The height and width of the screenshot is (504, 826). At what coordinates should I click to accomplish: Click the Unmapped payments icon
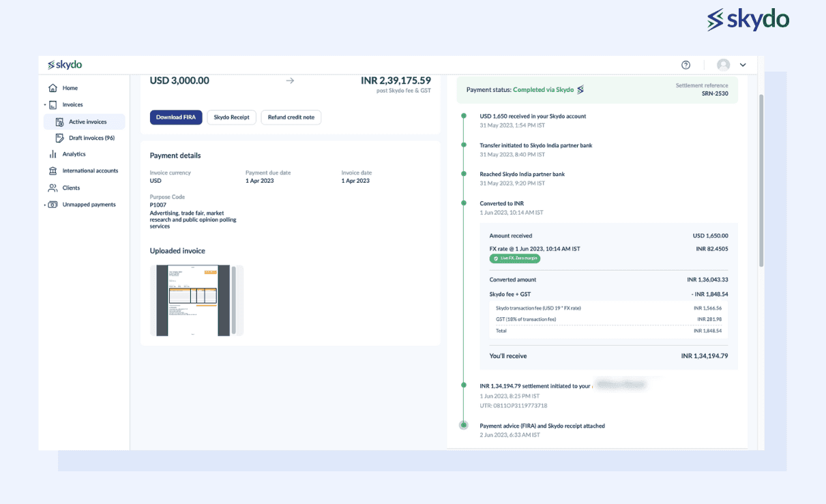pyautogui.click(x=53, y=205)
